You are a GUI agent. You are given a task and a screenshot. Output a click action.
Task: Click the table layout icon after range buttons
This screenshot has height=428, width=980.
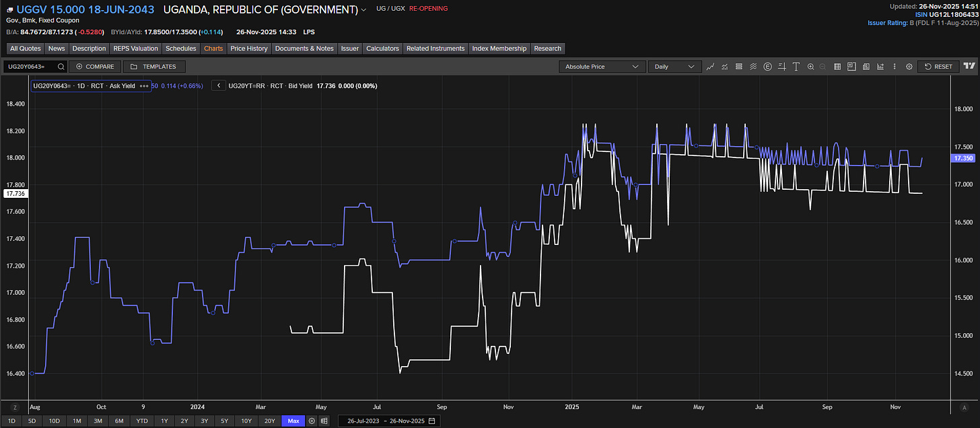324,421
